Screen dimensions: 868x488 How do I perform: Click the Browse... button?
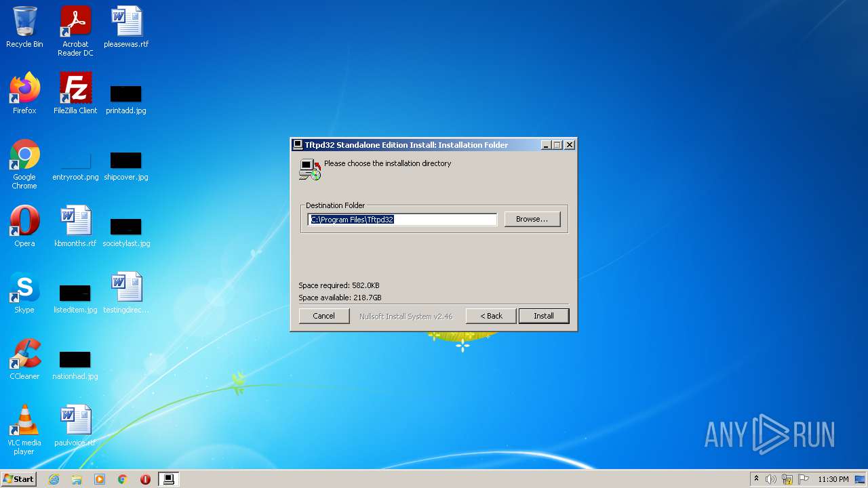532,219
